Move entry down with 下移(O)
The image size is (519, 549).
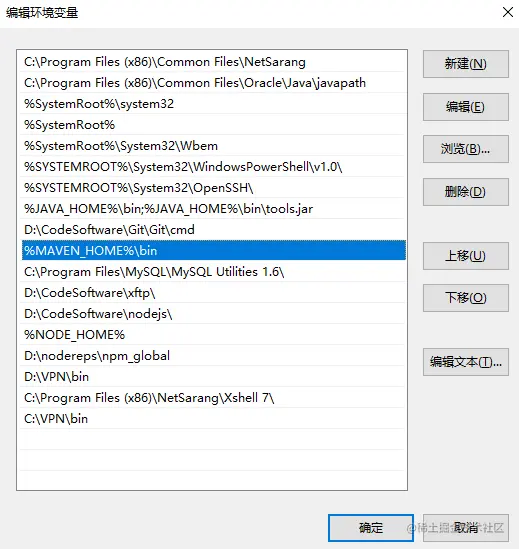coord(465,298)
